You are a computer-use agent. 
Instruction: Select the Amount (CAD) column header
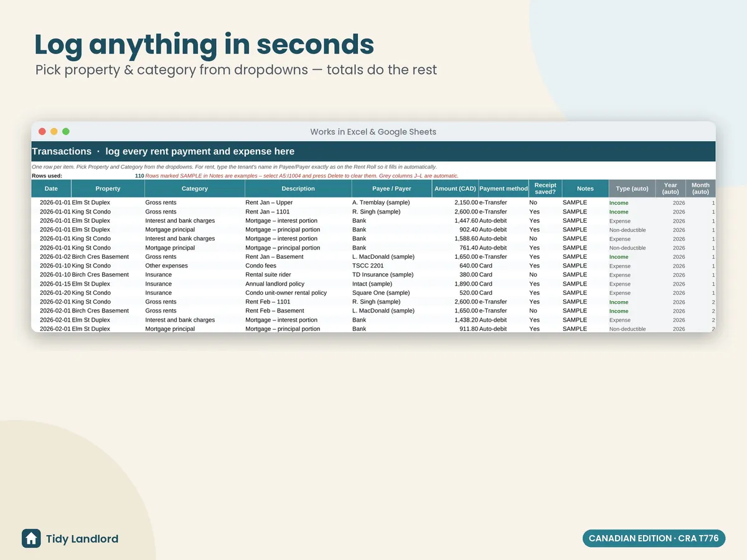tap(455, 189)
